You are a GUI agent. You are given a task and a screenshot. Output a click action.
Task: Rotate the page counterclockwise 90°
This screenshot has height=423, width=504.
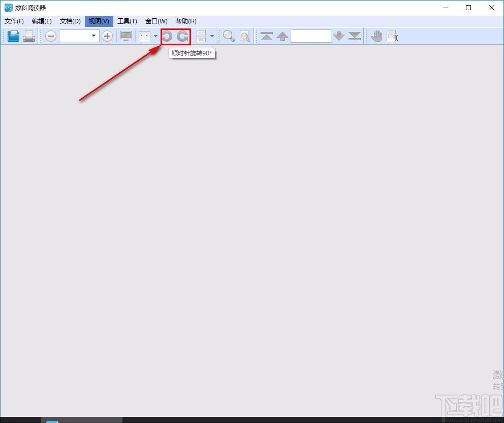167,36
